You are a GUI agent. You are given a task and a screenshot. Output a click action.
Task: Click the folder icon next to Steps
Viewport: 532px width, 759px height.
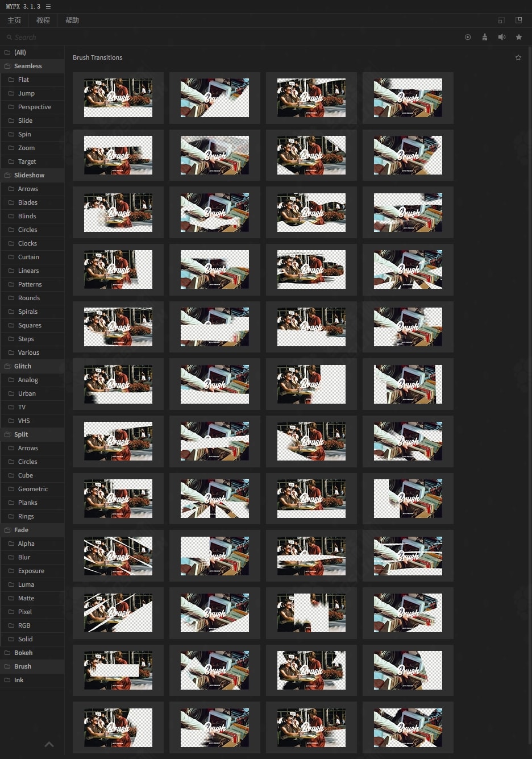pos(11,339)
